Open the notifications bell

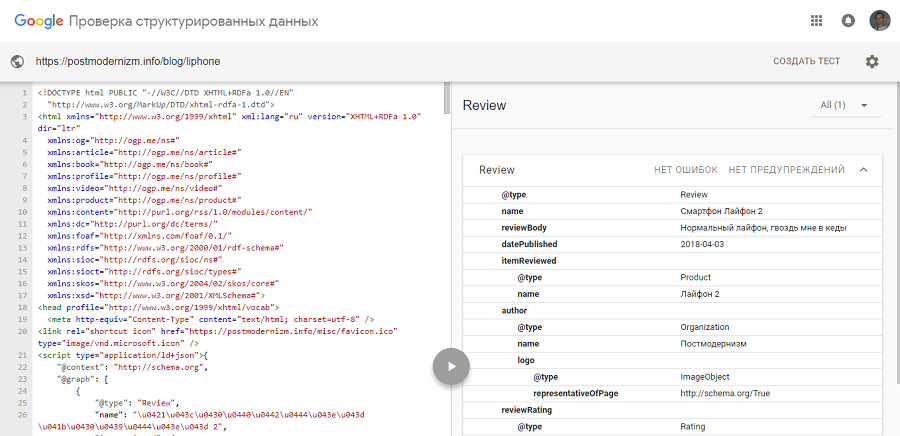848,21
